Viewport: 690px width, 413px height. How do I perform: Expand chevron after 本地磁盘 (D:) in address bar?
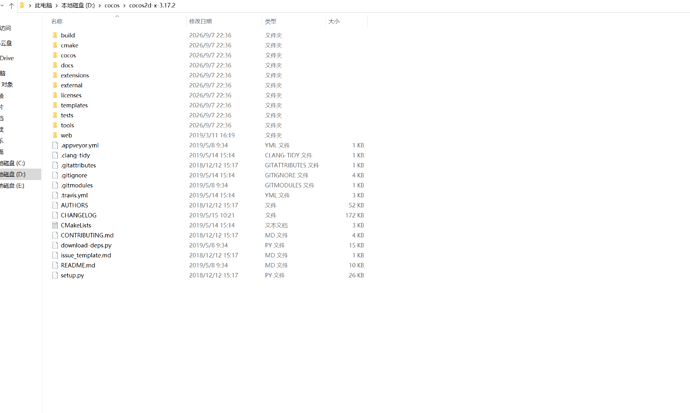[x=100, y=6]
